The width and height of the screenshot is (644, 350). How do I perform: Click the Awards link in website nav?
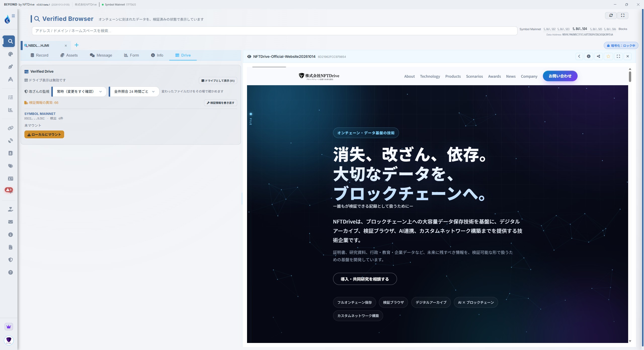494,76
